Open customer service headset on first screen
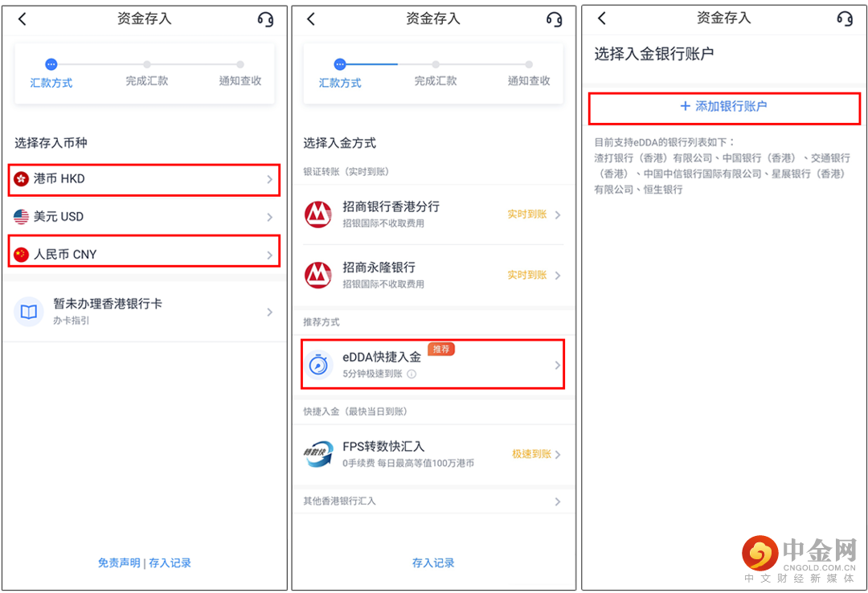 tap(266, 20)
